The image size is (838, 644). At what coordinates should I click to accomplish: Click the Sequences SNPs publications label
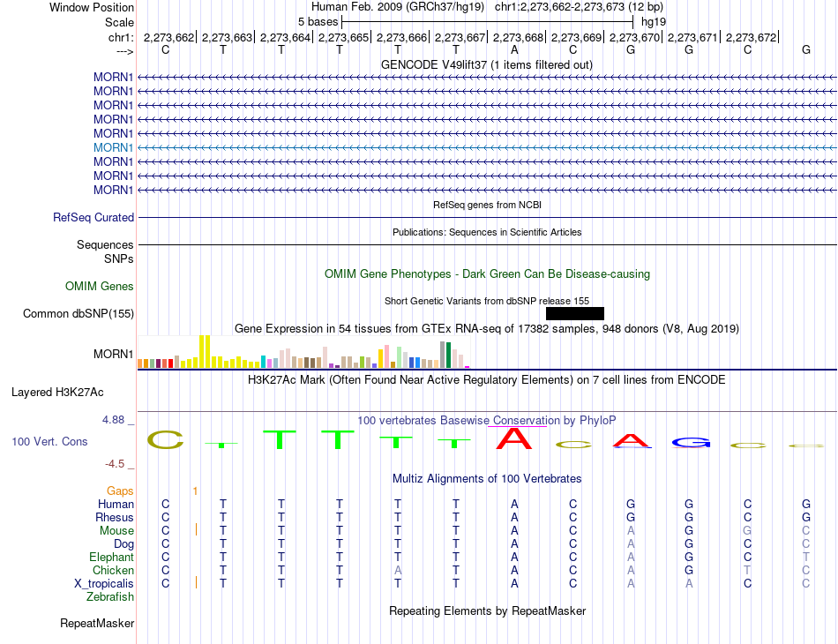pos(105,251)
